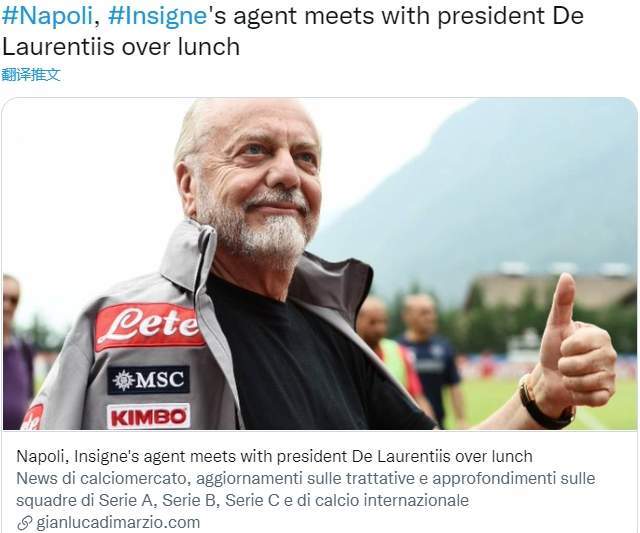Click the "squadre di Serie A, Serie B" description line
The image size is (640, 533).
pos(242,500)
